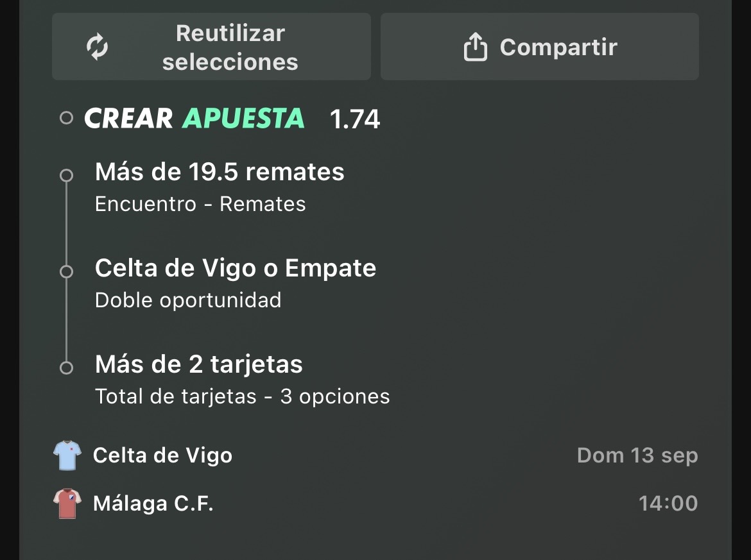Tap the Compartir button
Image resolution: width=751 pixels, height=560 pixels.
pos(540,46)
